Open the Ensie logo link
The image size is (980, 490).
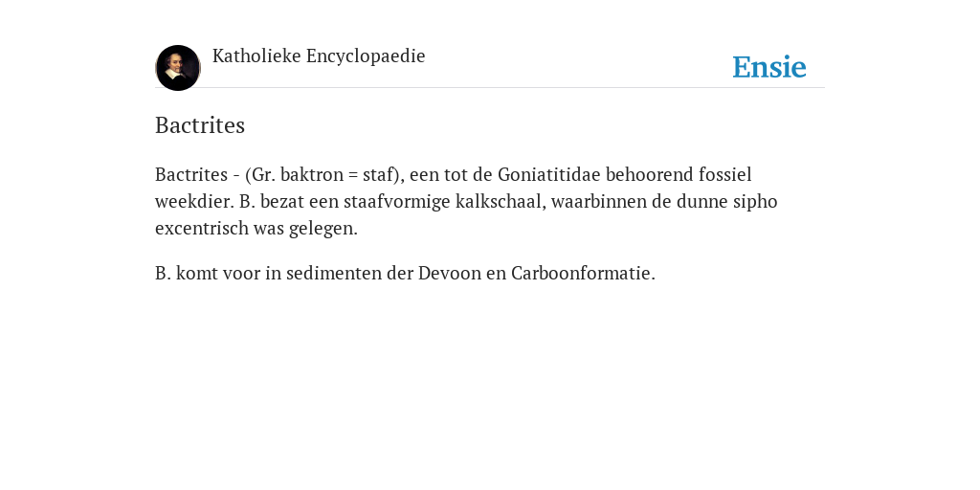[x=769, y=67]
